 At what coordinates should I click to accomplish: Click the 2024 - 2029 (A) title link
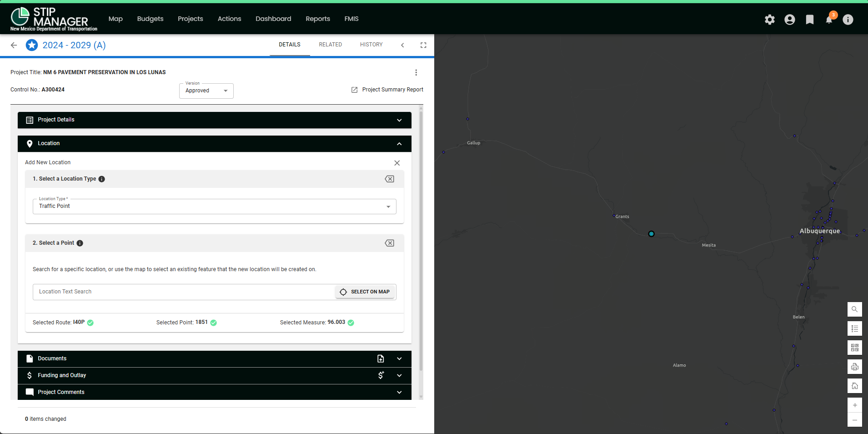point(74,45)
